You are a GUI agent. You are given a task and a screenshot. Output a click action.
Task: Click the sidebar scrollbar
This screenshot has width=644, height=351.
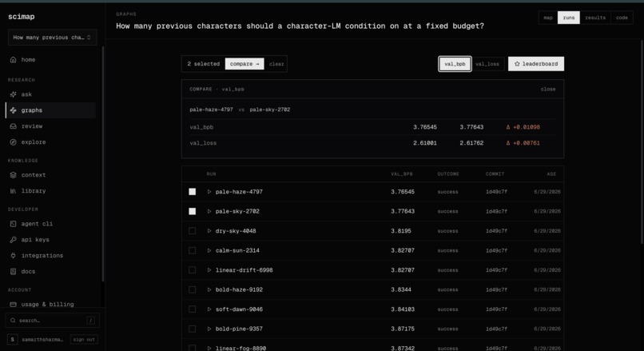point(103,165)
